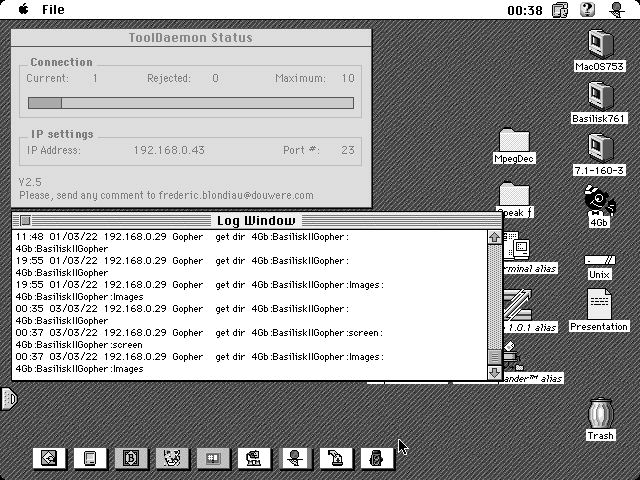Click the menu bar clock showing 00:38
This screenshot has height=480, width=640.
(525, 10)
